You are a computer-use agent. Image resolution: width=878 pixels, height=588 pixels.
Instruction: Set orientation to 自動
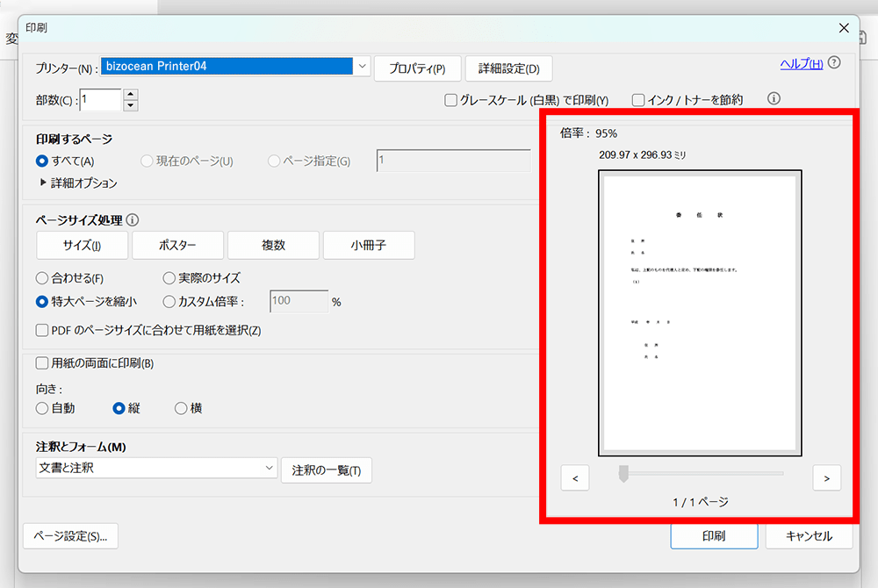pos(42,408)
